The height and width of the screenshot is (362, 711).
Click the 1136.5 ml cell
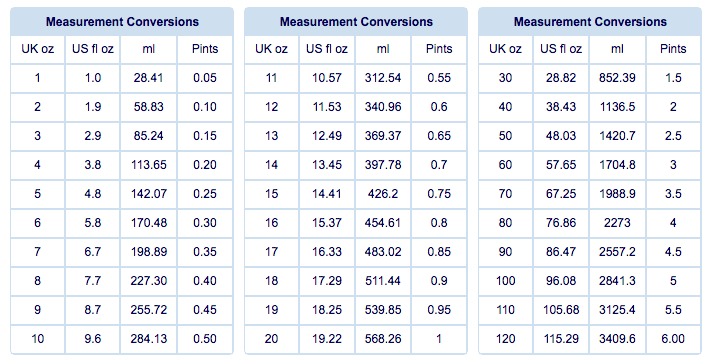click(617, 107)
